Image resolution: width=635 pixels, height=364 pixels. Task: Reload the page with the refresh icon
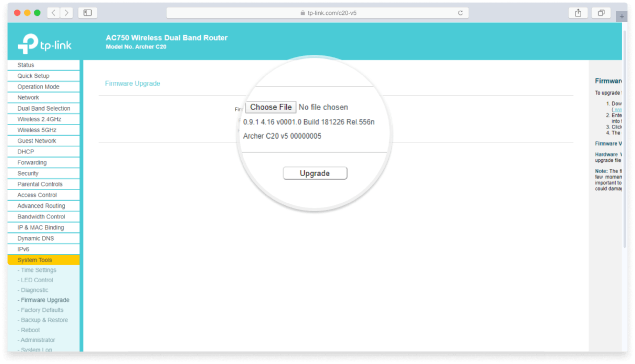[460, 13]
